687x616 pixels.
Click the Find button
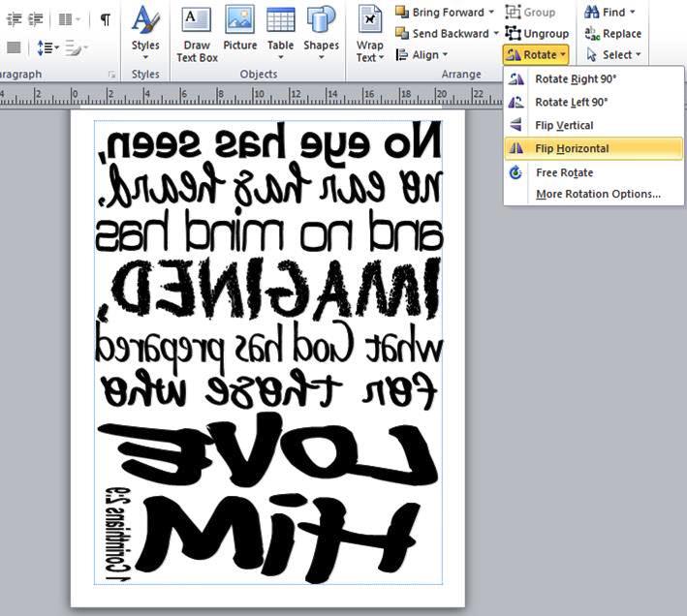coord(611,13)
